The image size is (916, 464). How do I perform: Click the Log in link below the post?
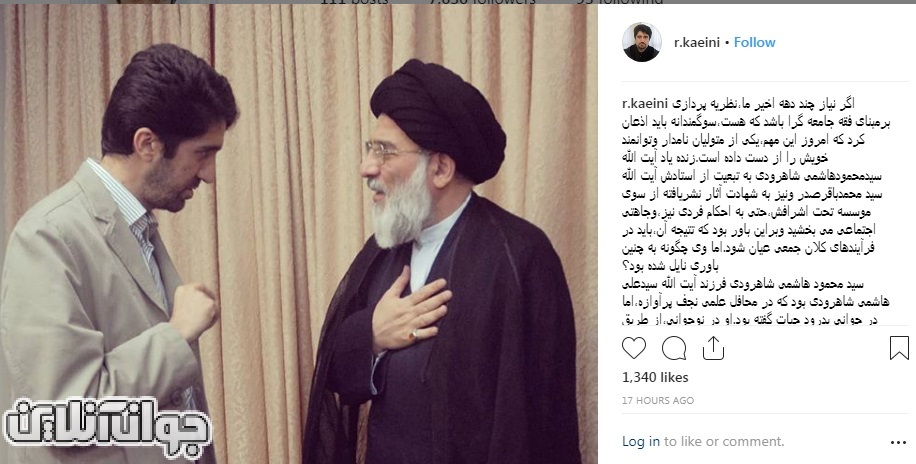pyautogui.click(x=641, y=441)
